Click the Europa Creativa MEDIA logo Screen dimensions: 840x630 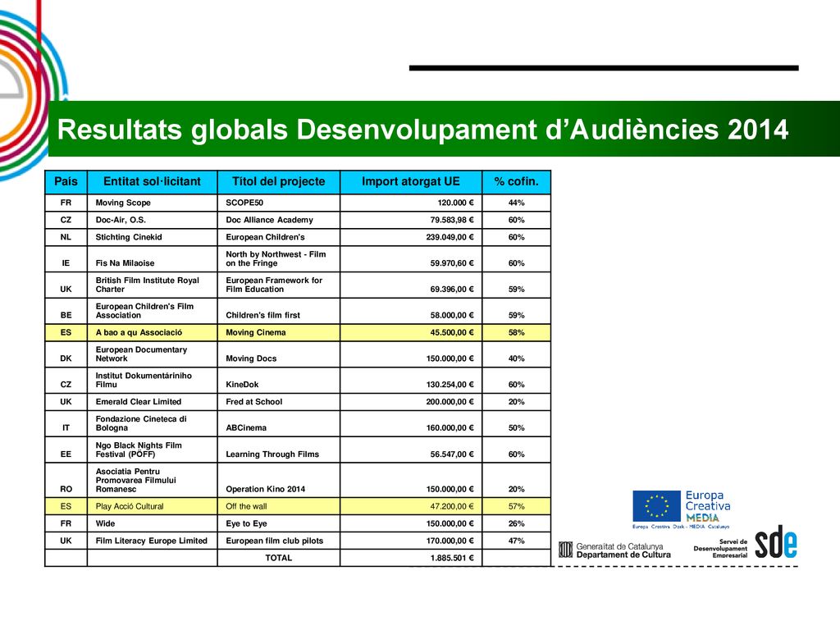point(682,509)
